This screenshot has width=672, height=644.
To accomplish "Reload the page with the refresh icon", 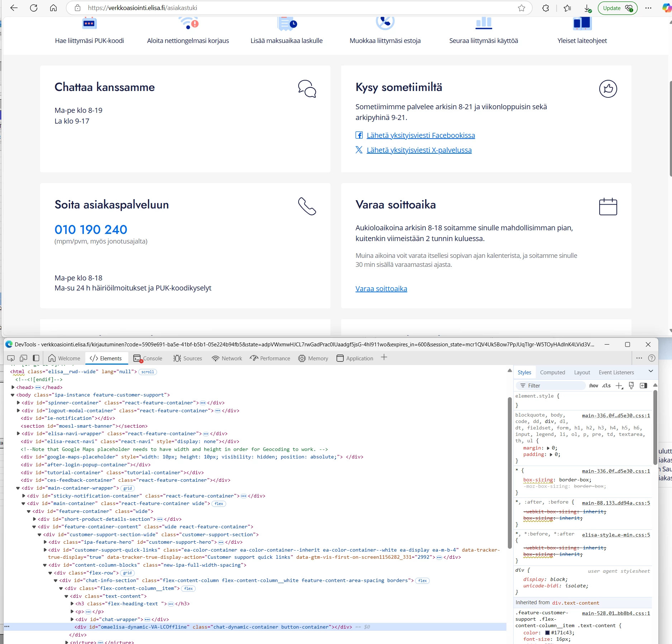I will (34, 8).
